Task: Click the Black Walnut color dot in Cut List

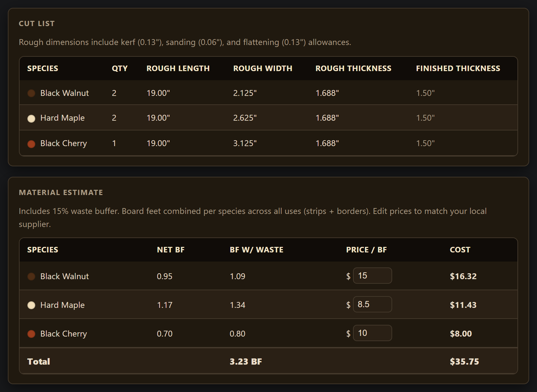Action: [x=31, y=93]
